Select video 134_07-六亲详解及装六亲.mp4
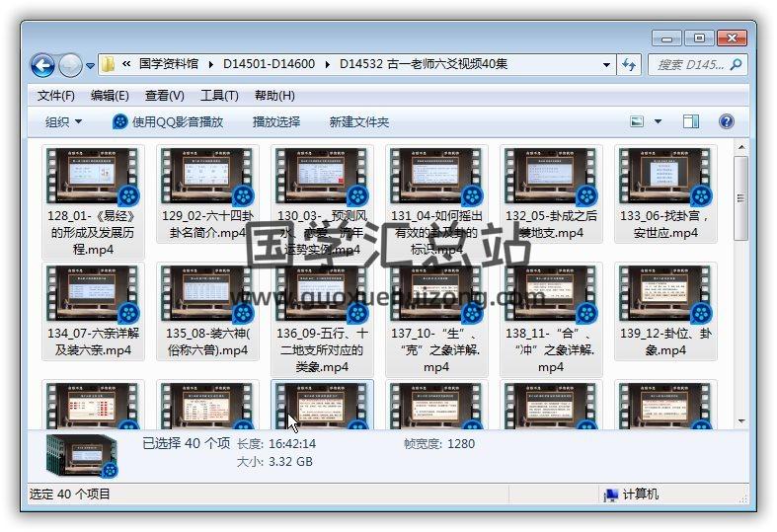The image size is (777, 532). click(x=93, y=311)
